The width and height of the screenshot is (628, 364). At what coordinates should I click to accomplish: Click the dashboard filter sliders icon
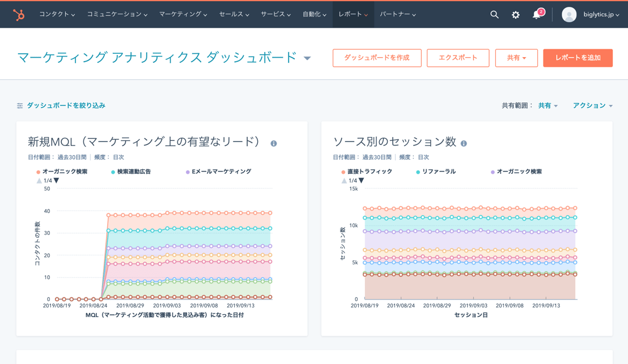pos(20,106)
